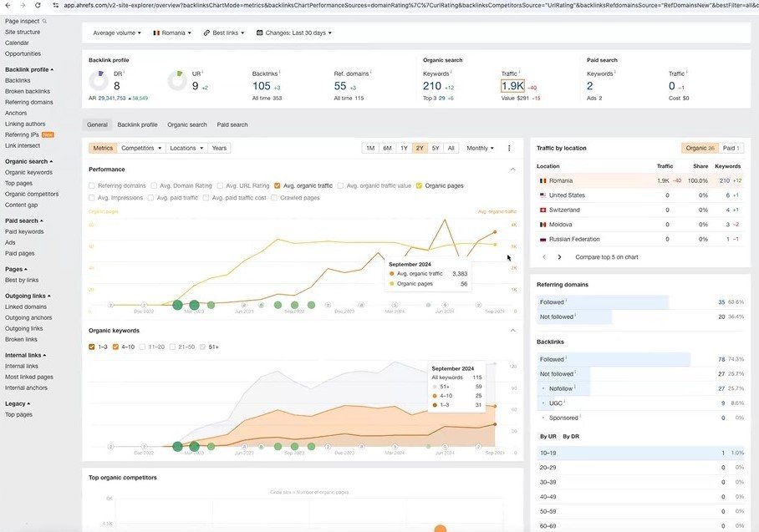Select the 1Y time range button
The height and width of the screenshot is (532, 759).
(404, 148)
